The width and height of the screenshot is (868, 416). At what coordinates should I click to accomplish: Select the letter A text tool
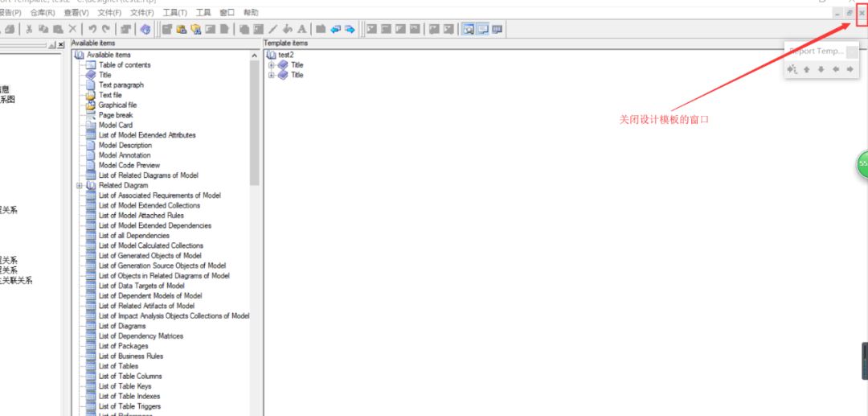[x=302, y=29]
